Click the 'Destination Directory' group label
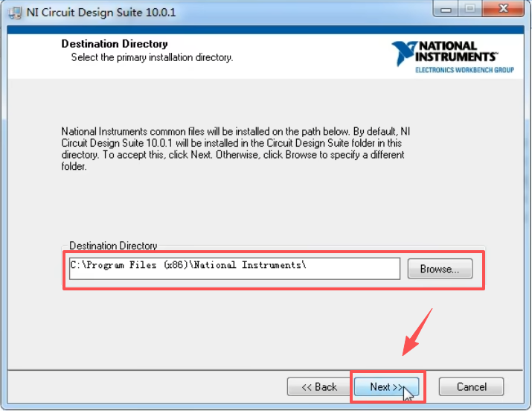Image resolution: width=532 pixels, height=411 pixels. point(113,246)
